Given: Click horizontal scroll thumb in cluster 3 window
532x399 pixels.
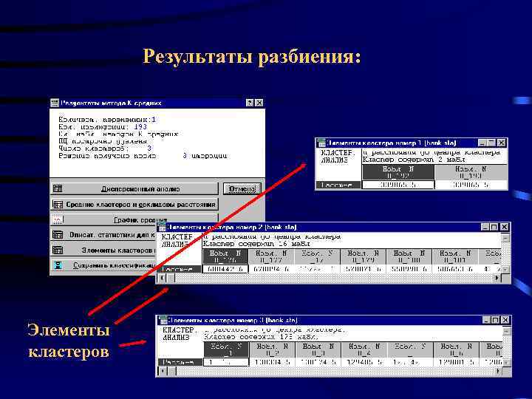Looking at the screenshot, I should 171,371.
